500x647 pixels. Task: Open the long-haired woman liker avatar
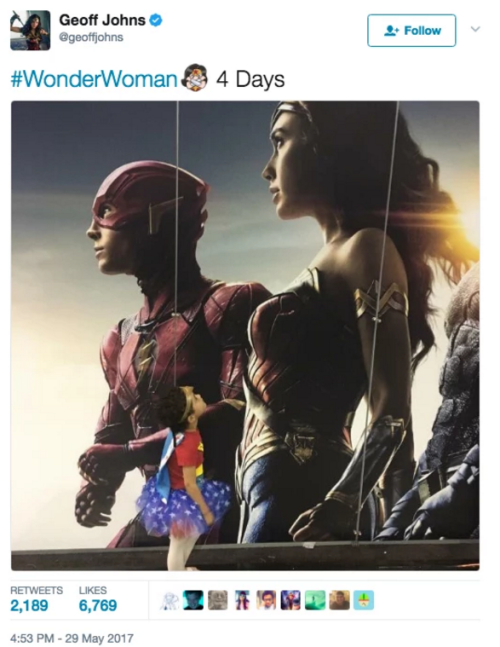(242, 600)
